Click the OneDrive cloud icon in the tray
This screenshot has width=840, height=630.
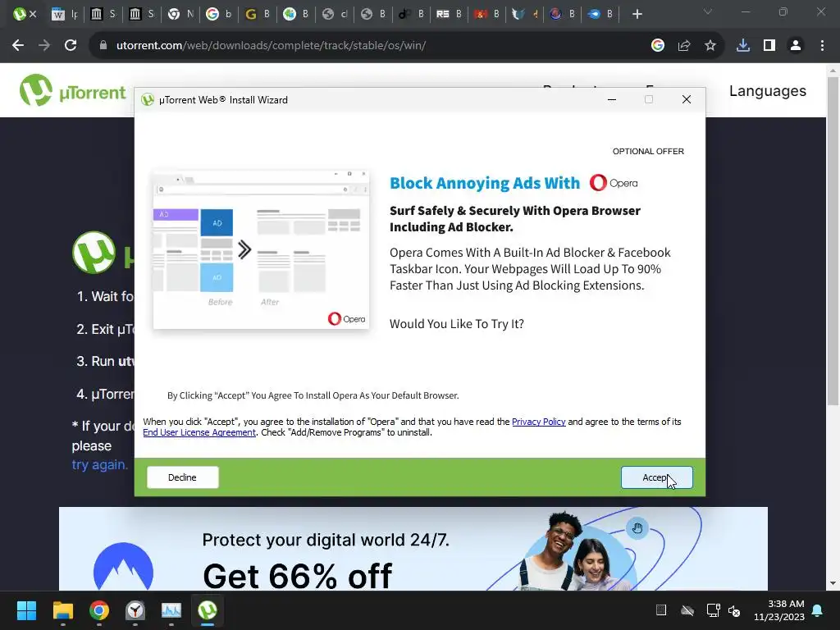(x=687, y=610)
